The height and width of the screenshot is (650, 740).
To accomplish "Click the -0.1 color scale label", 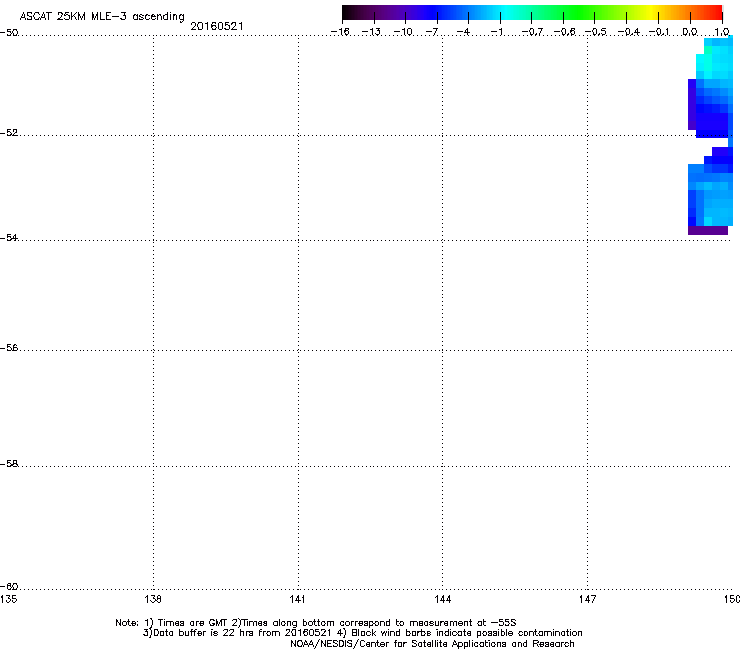I will coord(659,32).
